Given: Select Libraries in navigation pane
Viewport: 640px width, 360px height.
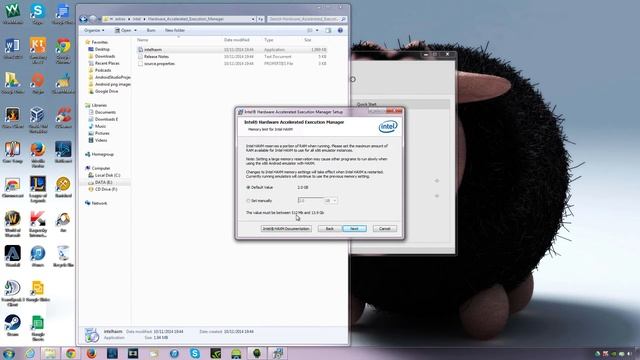Looking at the screenshot, I should [99, 105].
